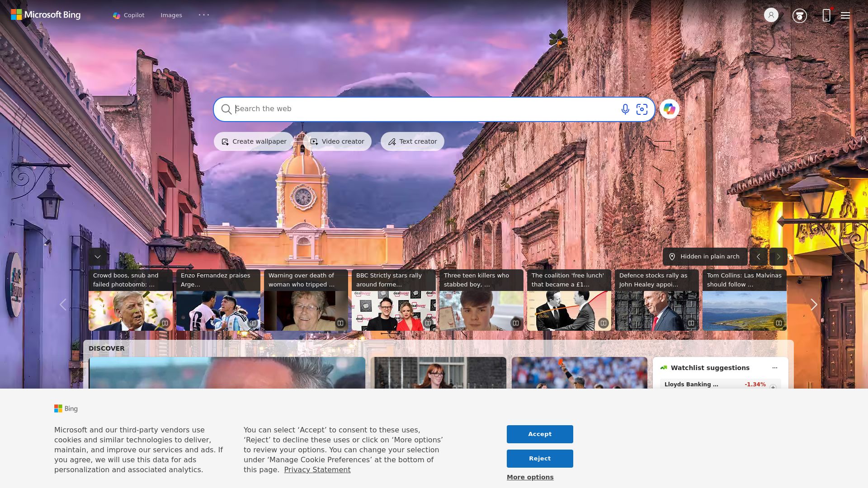Accept cookies in the consent banner

(540, 434)
